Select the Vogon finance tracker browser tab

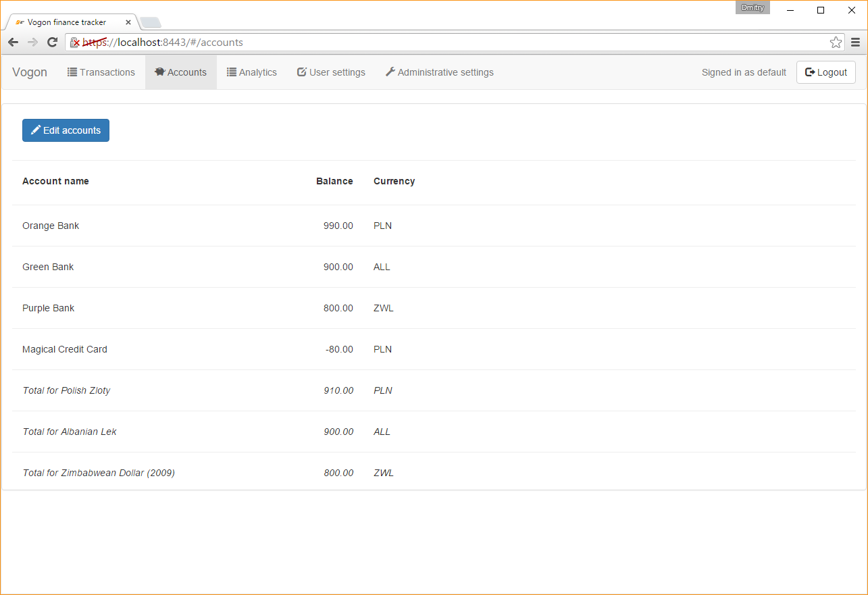[x=68, y=22]
